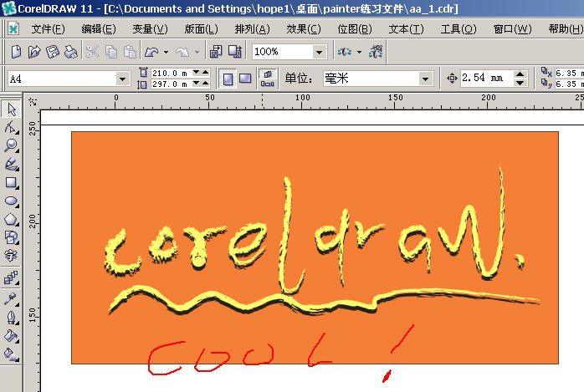Click the Import icon
Image resolution: width=584 pixels, height=392 pixels.
point(216,52)
